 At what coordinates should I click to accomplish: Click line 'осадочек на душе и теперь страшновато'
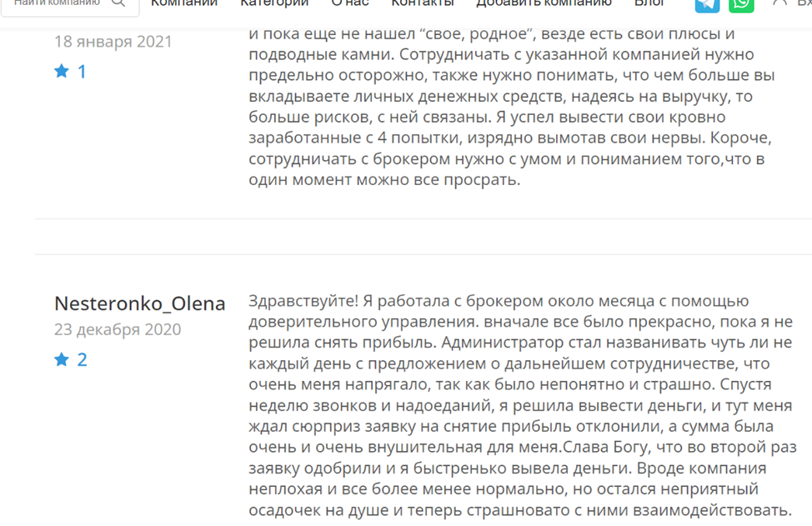point(520,510)
